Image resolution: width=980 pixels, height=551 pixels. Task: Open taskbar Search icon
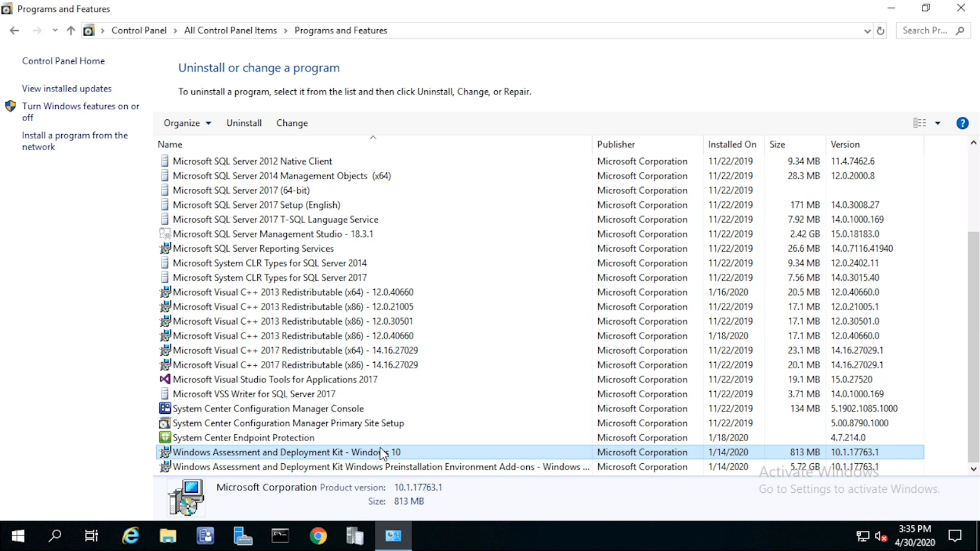point(55,536)
